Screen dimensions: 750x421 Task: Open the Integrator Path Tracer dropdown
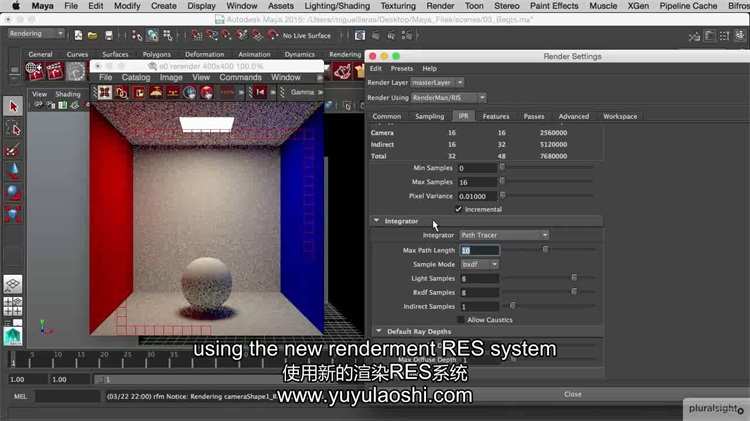click(504, 235)
